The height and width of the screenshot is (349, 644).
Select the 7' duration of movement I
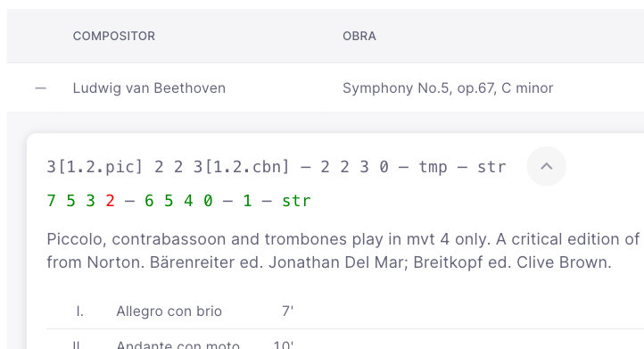(287, 312)
